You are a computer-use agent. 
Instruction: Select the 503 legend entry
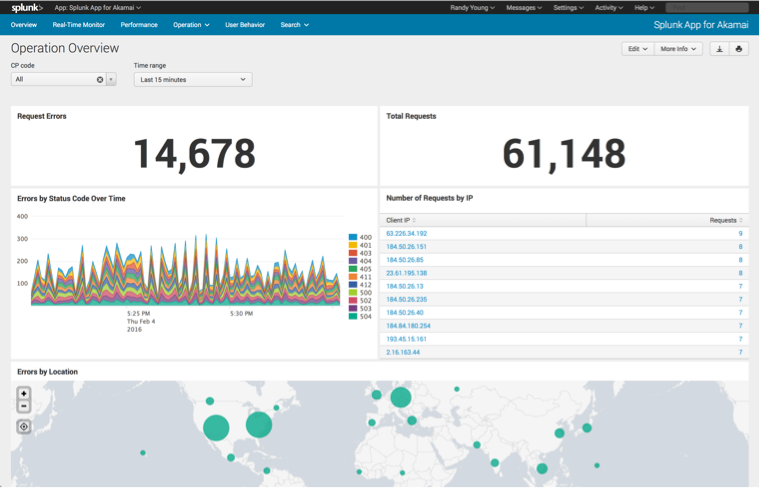click(x=360, y=309)
